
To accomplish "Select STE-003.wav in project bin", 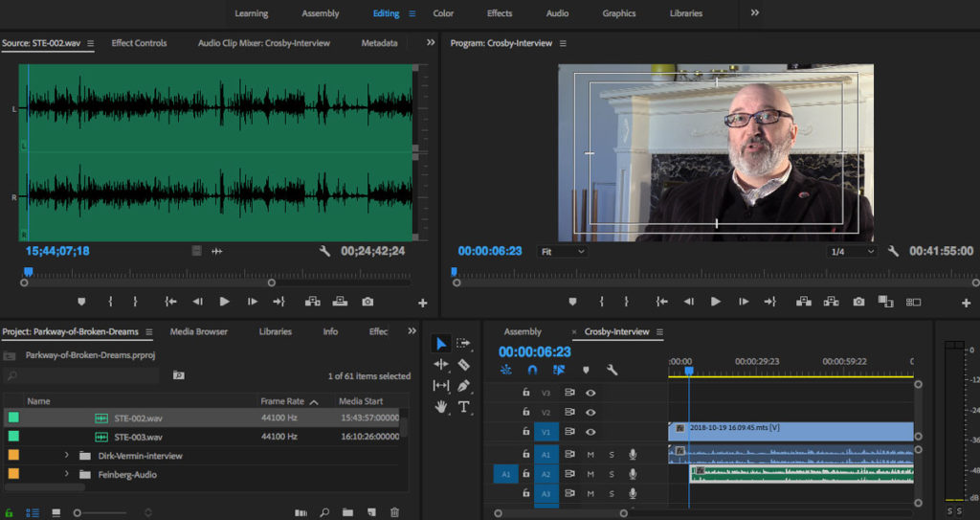I will [138, 437].
